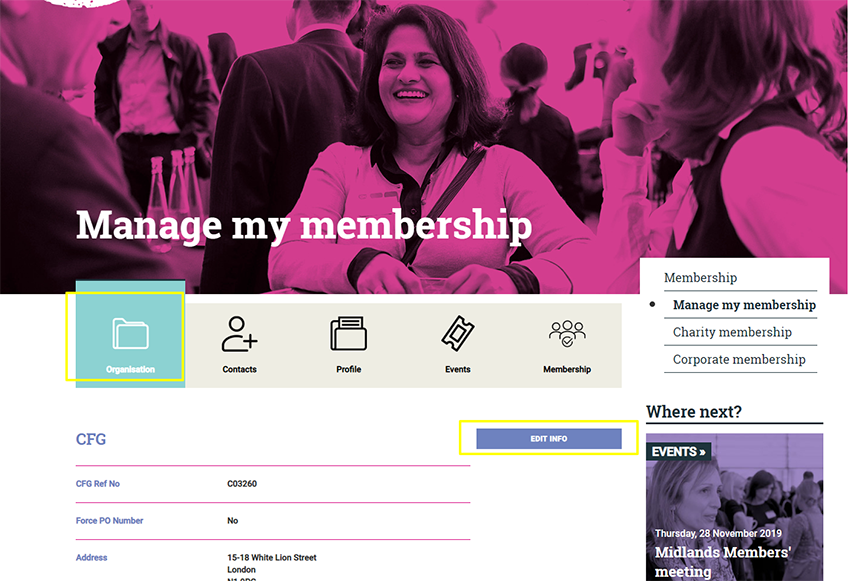Screen dimensions: 850x581
Task: Click the Membership tab label
Action: pos(567,369)
